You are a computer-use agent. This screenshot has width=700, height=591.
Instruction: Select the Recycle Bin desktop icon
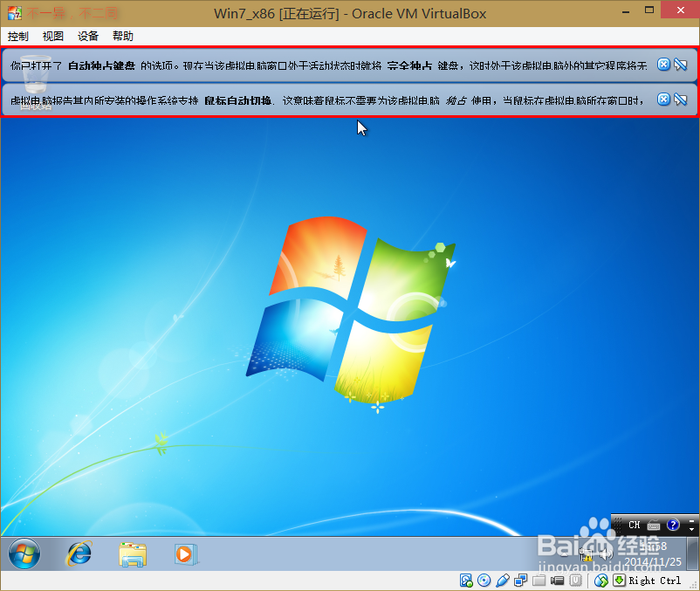tap(36, 83)
